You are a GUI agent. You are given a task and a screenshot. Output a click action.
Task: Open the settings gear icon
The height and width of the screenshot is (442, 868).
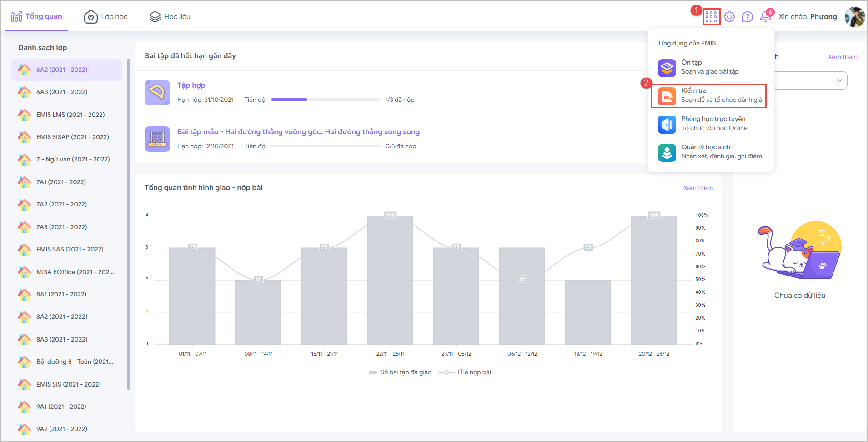[729, 17]
